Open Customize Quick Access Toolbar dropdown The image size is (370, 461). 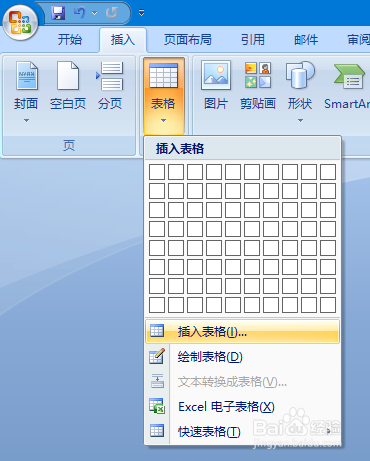point(142,13)
